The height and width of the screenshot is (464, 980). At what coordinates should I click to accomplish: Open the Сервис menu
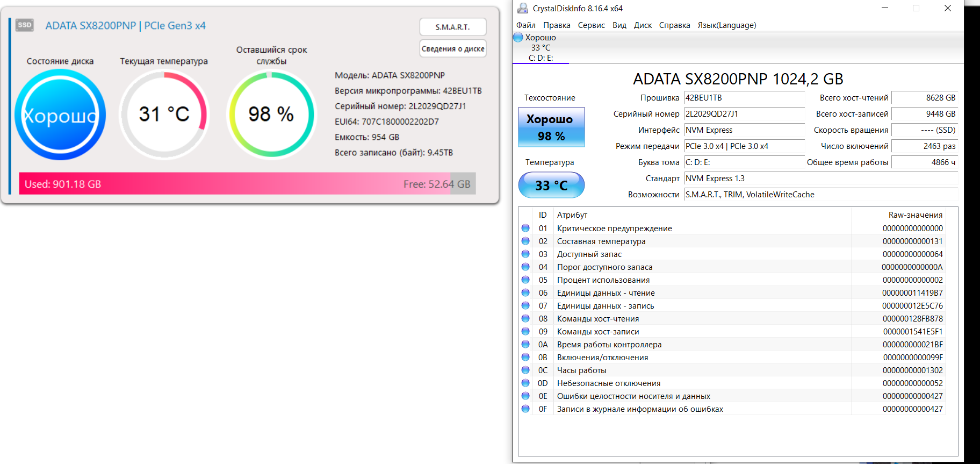click(592, 25)
